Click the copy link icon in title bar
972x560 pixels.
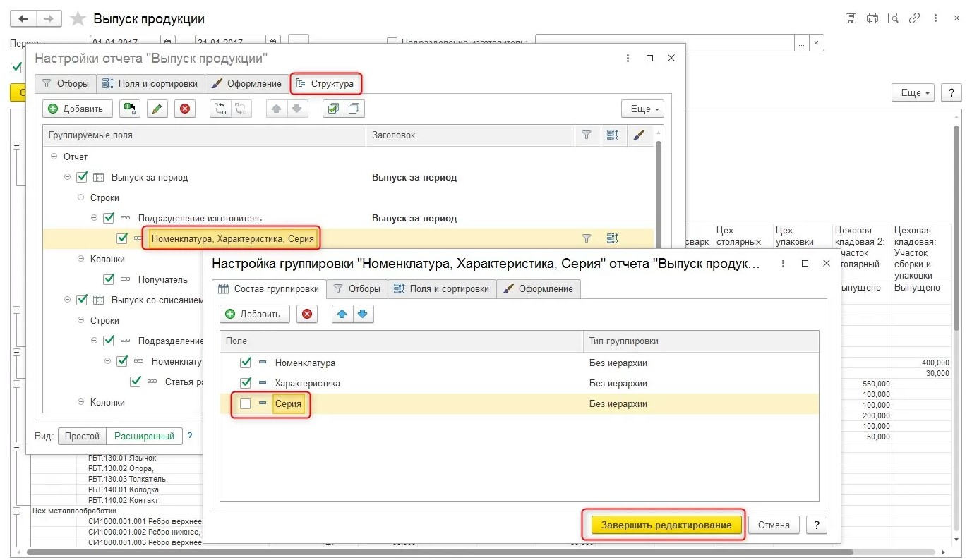(x=915, y=18)
